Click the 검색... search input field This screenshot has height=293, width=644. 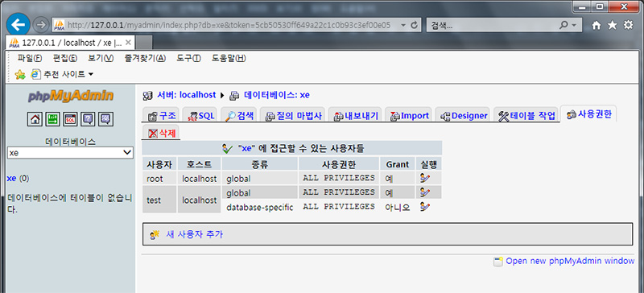pyautogui.click(x=492, y=25)
